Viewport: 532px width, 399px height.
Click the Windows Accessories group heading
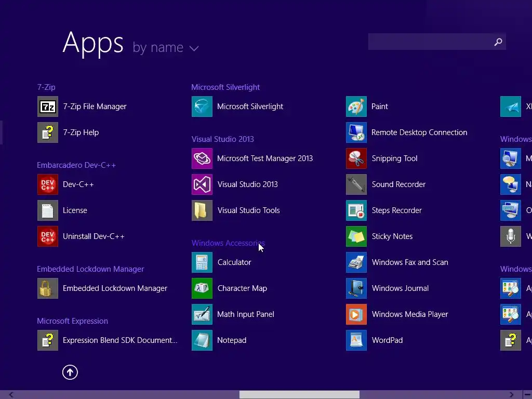coord(228,243)
